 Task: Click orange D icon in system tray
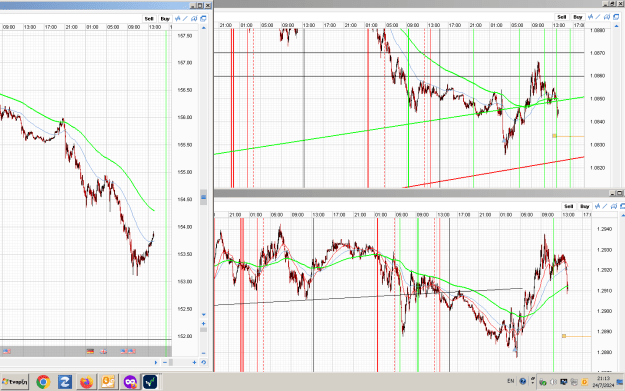[584, 382]
